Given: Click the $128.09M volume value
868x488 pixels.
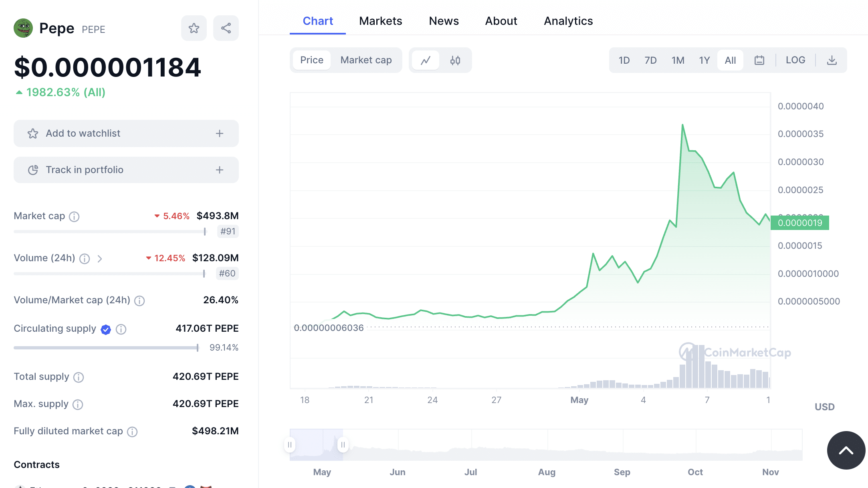Looking at the screenshot, I should [x=215, y=258].
